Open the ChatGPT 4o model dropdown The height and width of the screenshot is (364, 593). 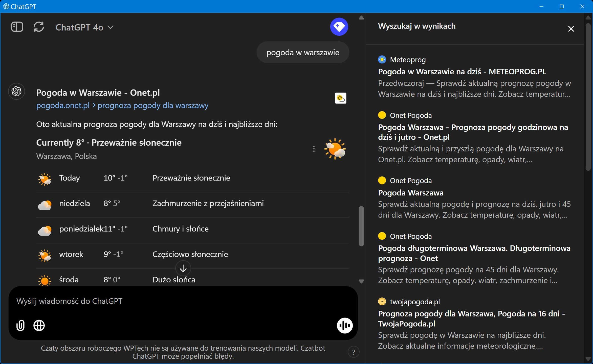(x=84, y=27)
